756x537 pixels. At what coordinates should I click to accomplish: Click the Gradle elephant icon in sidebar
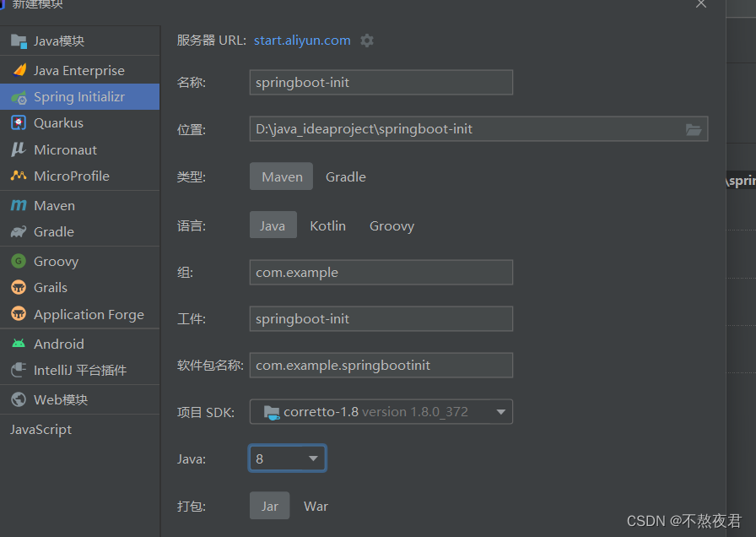[19, 232]
